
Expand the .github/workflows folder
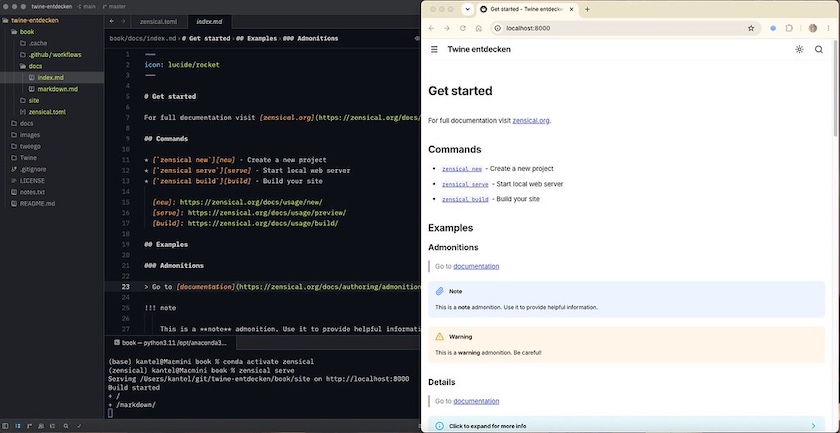click(52, 55)
